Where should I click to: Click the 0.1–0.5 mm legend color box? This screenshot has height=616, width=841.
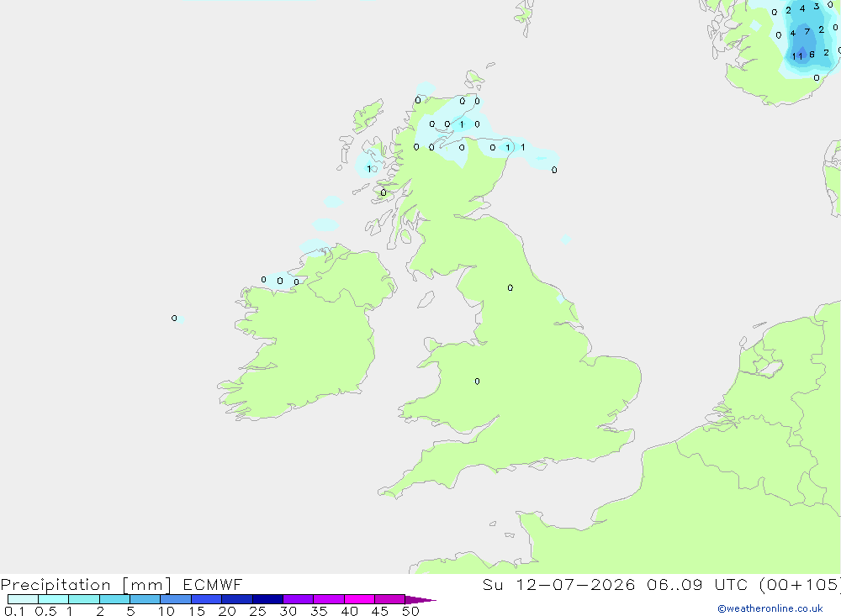point(23,599)
